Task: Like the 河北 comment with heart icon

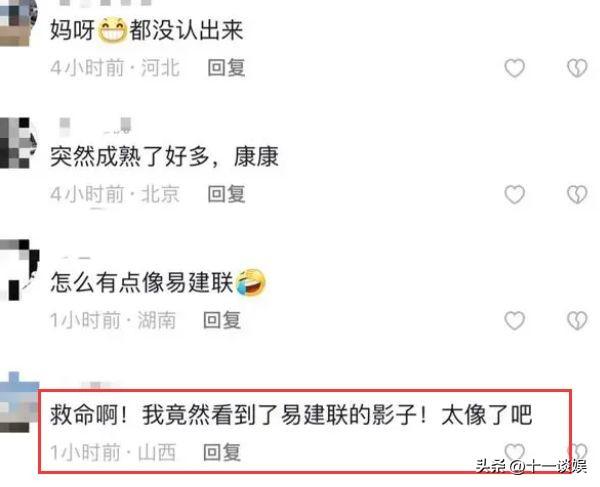Action: tap(514, 68)
